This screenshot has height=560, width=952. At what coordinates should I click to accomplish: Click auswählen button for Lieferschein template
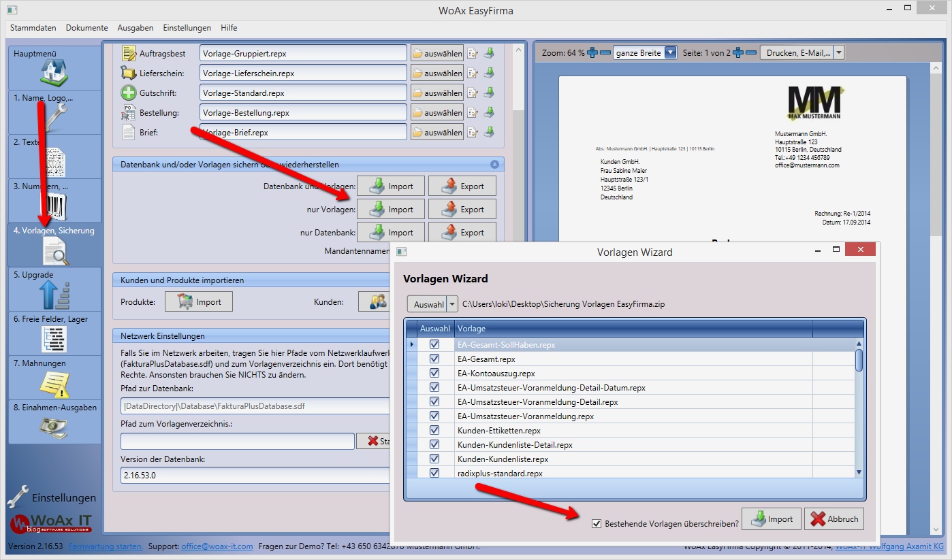click(x=437, y=73)
